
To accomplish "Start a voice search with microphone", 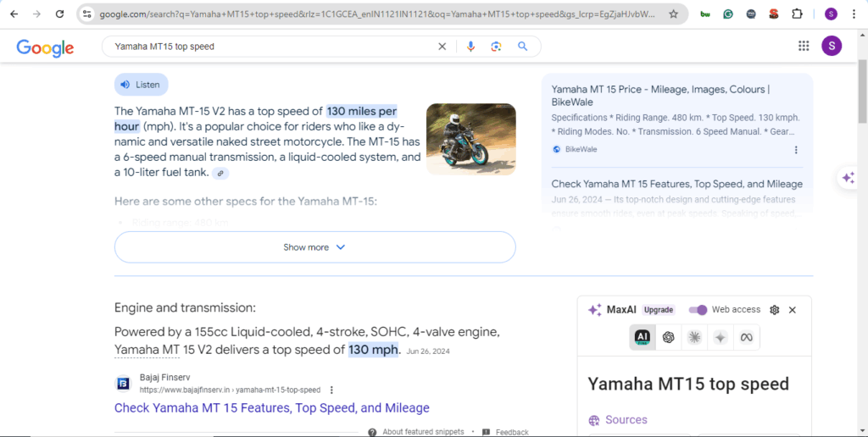I will [x=470, y=47].
